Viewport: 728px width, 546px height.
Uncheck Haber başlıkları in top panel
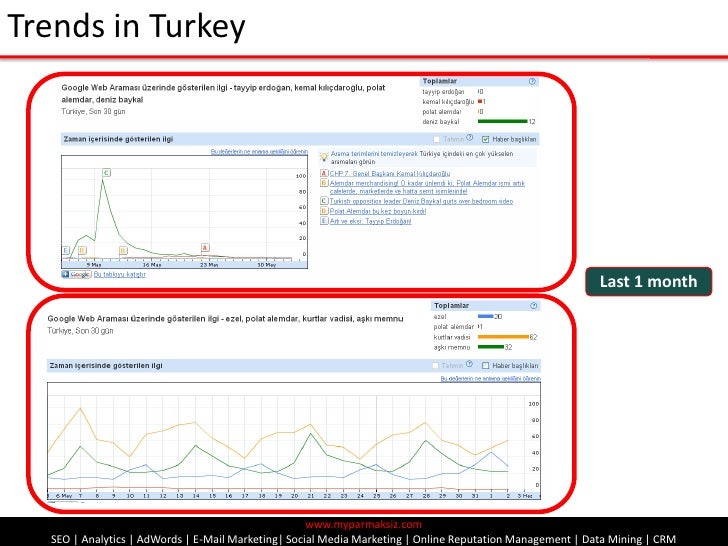(x=486, y=139)
